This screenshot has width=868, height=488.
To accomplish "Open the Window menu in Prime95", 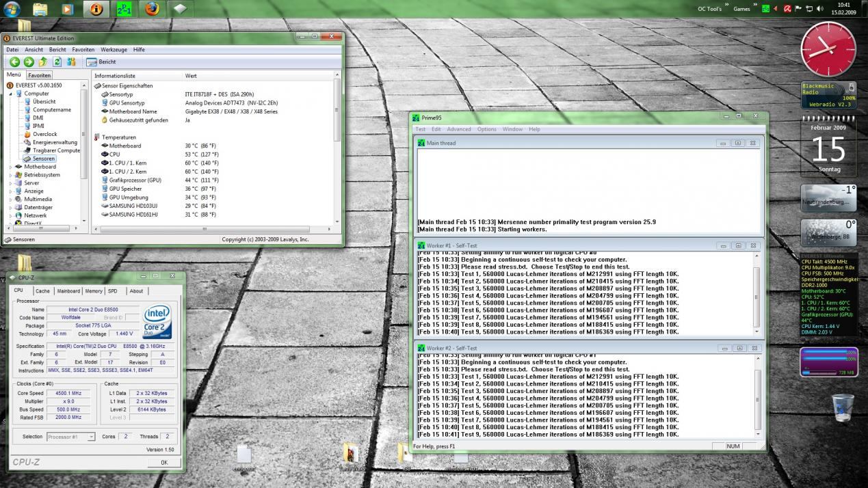I will (x=512, y=129).
